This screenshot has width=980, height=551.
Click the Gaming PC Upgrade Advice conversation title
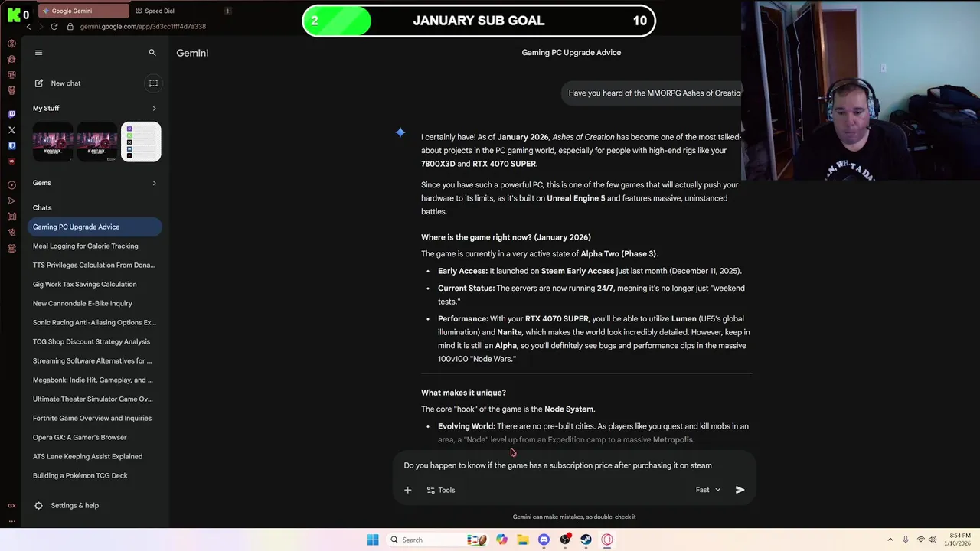pos(571,53)
